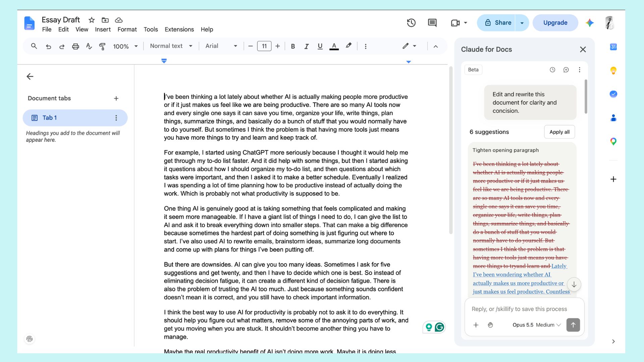This screenshot has width=644, height=362.
Task: Open version history clock icon
Action: [x=411, y=23]
